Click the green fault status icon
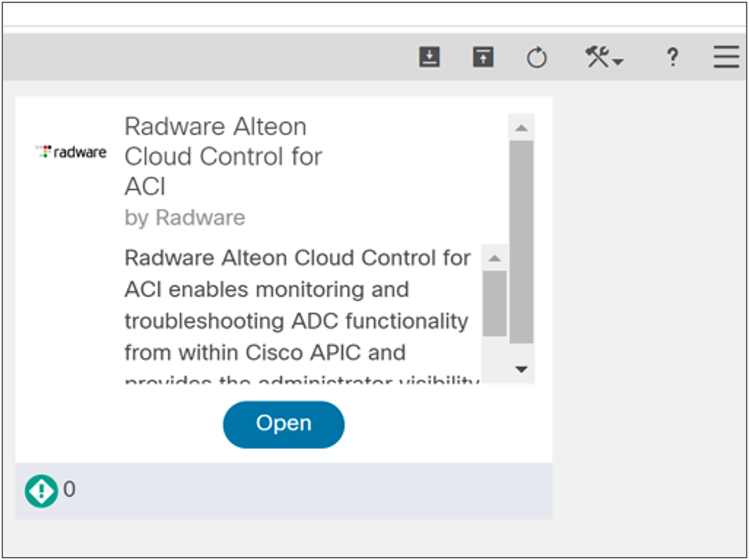Screen dimensions: 749x560 [41, 491]
